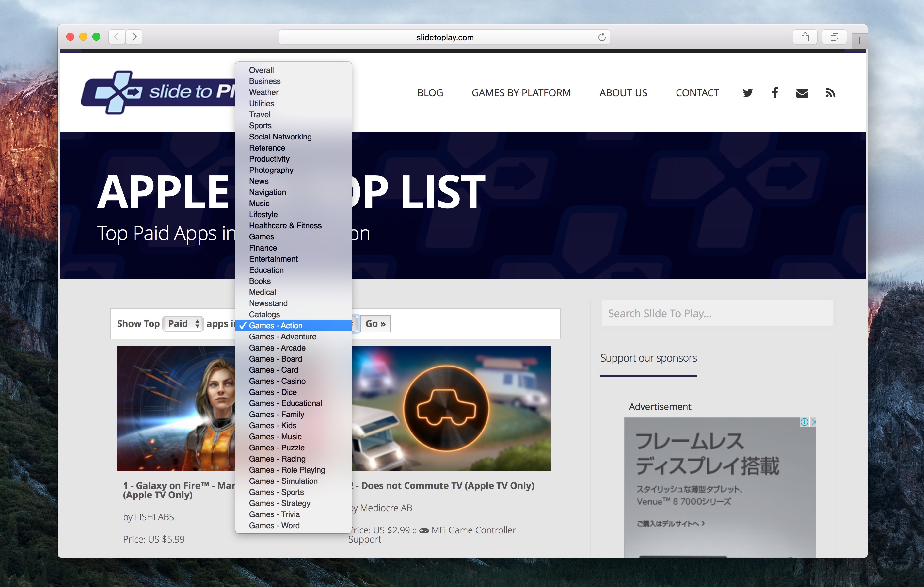Pick Games - Role Playing option
The width and height of the screenshot is (924, 587).
coord(294,470)
